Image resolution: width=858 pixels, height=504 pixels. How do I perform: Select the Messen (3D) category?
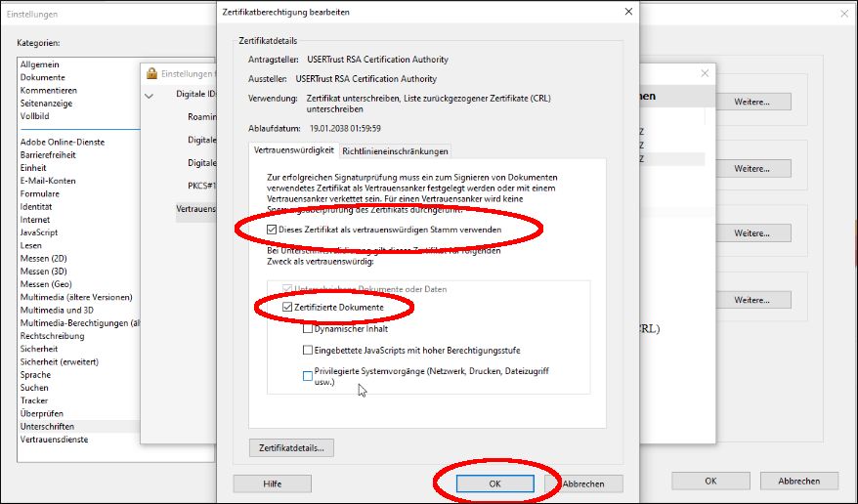click(44, 272)
